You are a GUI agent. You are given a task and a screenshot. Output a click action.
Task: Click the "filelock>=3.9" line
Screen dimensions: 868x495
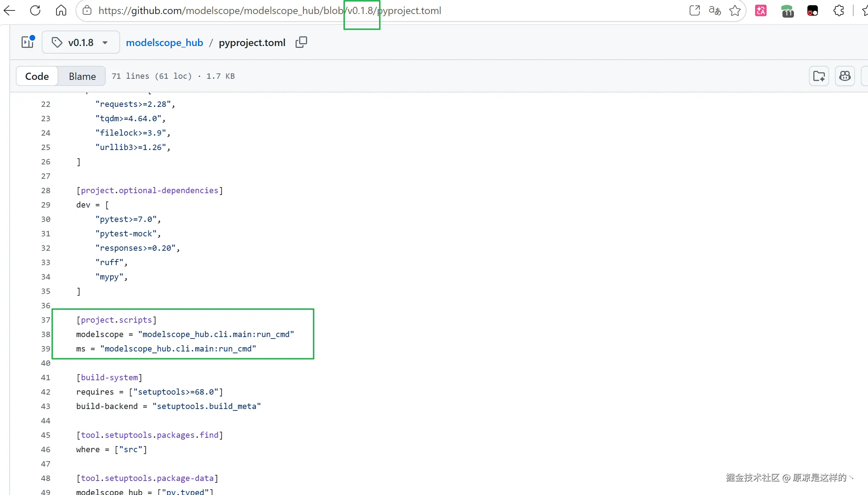[x=133, y=133]
